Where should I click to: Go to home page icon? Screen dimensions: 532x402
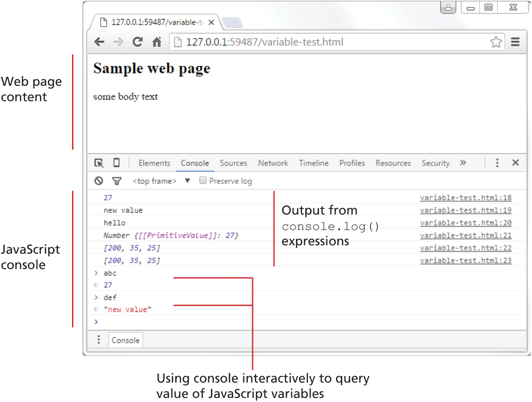point(157,42)
